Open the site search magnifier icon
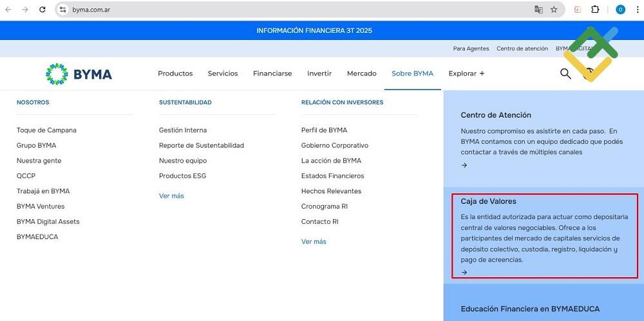The image size is (644, 321). click(565, 73)
